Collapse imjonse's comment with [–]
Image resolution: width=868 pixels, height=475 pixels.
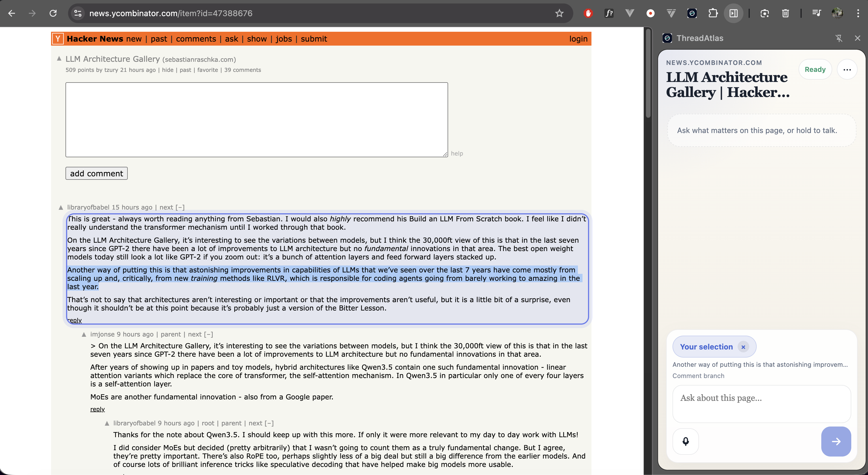208,334
